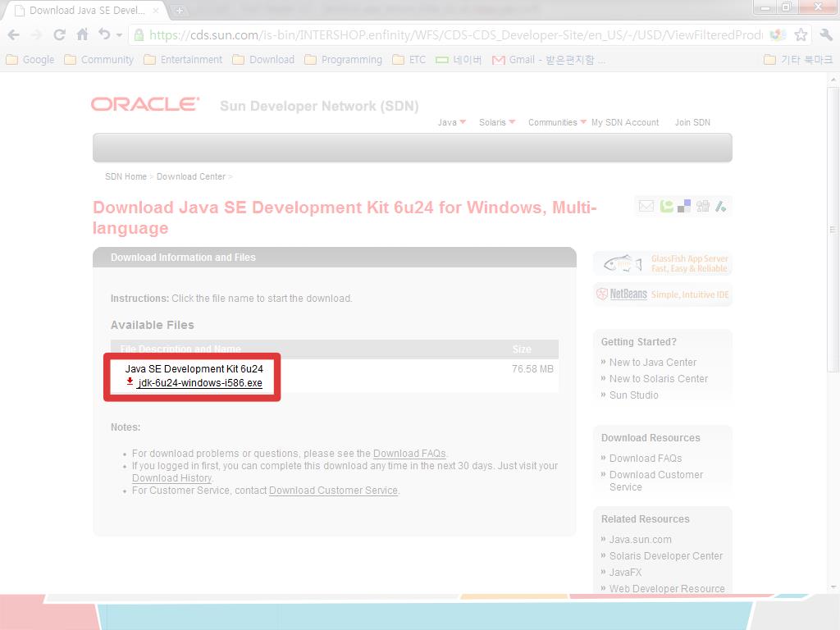Click the Oracle logo
Image resolution: width=840 pixels, height=630 pixels.
pyautogui.click(x=145, y=104)
